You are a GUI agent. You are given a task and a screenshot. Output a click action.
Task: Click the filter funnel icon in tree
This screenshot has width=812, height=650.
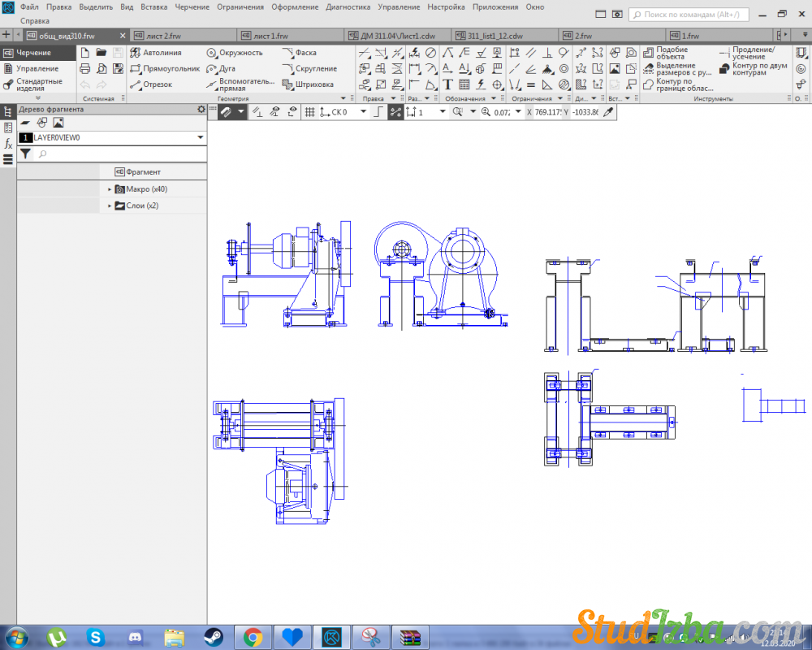coord(25,154)
